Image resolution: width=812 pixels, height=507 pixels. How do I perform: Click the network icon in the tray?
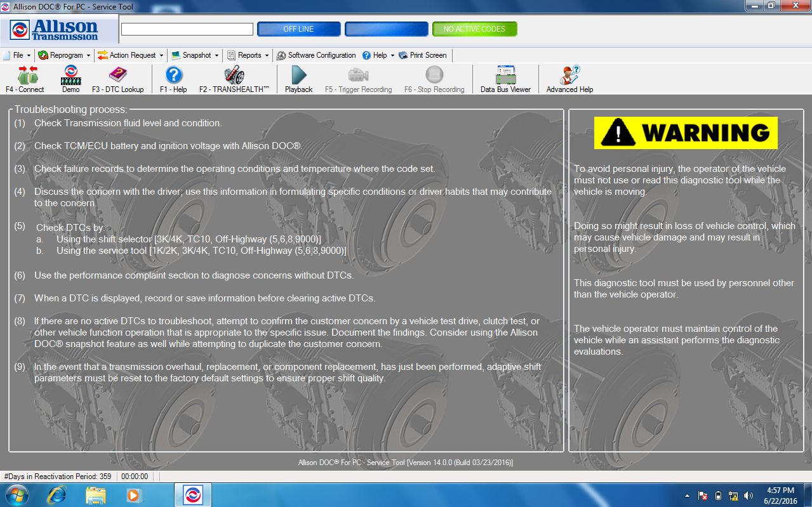[733, 496]
